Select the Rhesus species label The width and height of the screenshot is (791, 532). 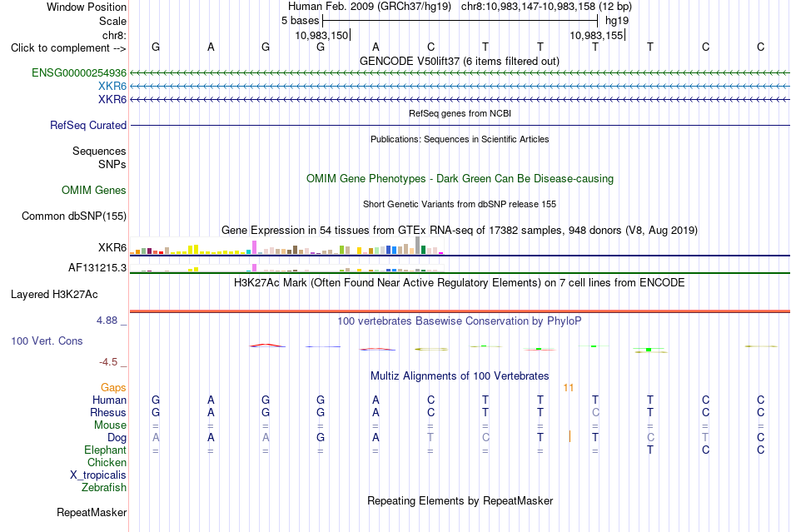coord(108,412)
